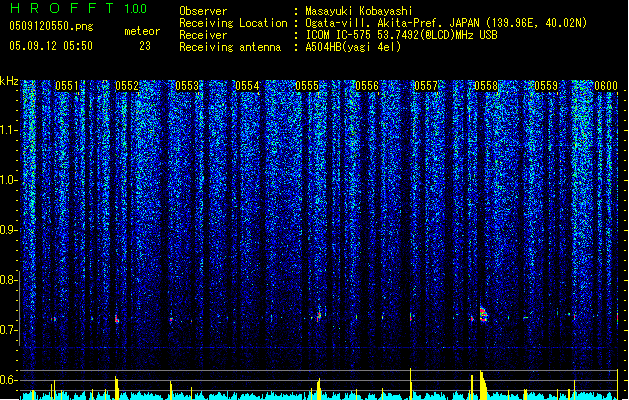Click the antenna value A504HB(yagi 4el)
This screenshot has width=629, height=400.
tap(353, 47)
